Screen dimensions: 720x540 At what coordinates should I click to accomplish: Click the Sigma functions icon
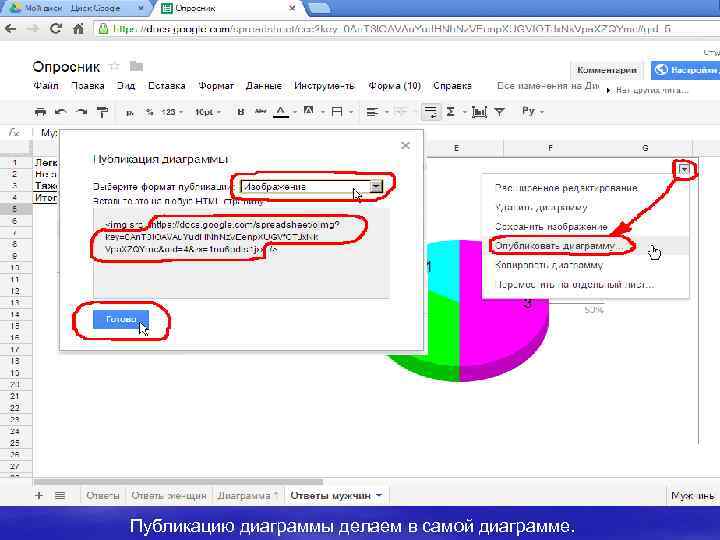[450, 112]
